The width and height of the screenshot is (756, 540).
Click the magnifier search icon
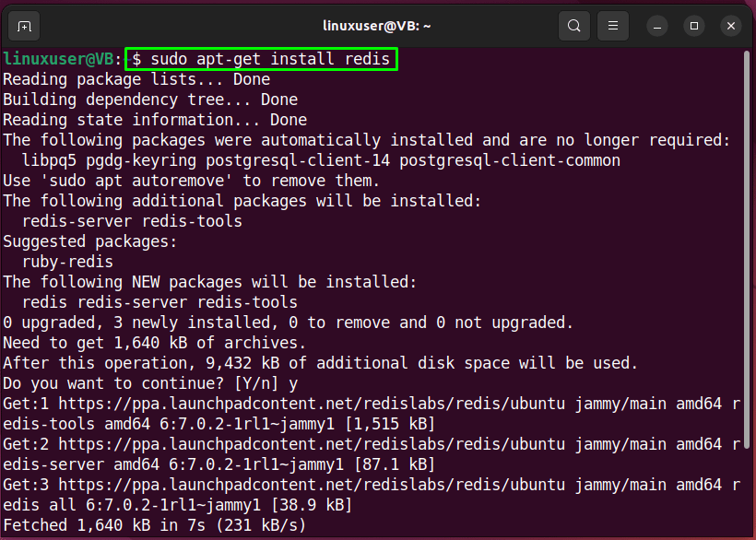tap(573, 26)
